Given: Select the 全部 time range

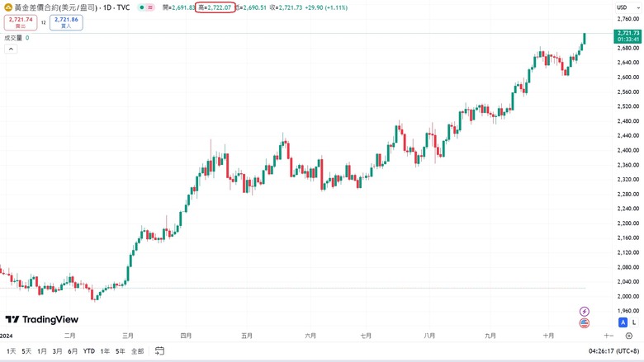Looking at the screenshot, I should [x=138, y=351].
